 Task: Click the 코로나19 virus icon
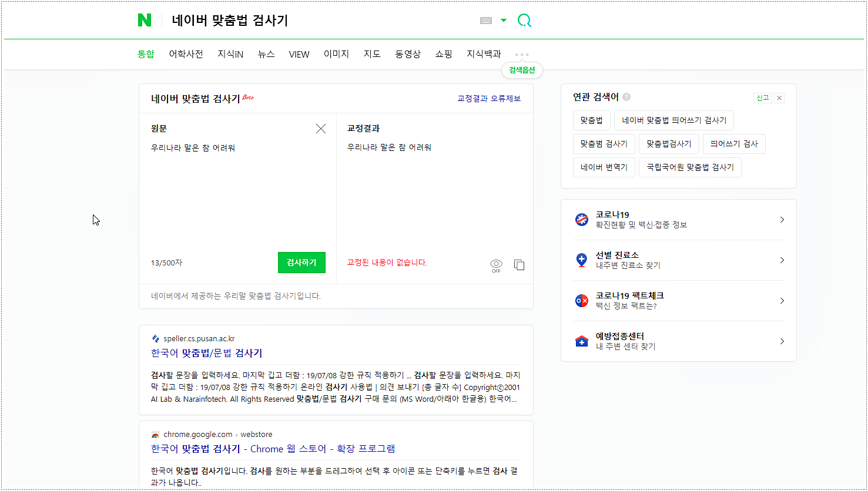point(582,220)
